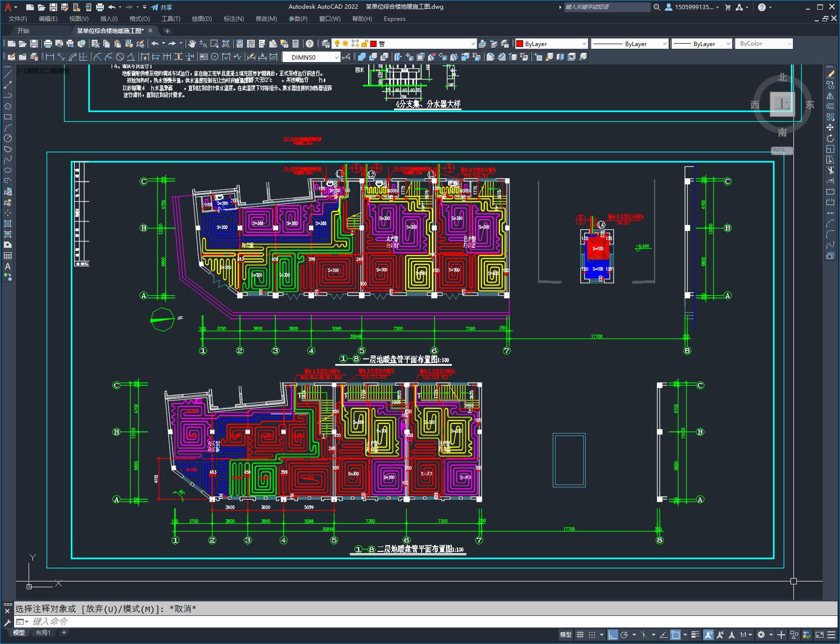Viewport: 840px width, 644px height.
Task: Click the Plot printer icon in standard toolbar
Action: (x=48, y=44)
